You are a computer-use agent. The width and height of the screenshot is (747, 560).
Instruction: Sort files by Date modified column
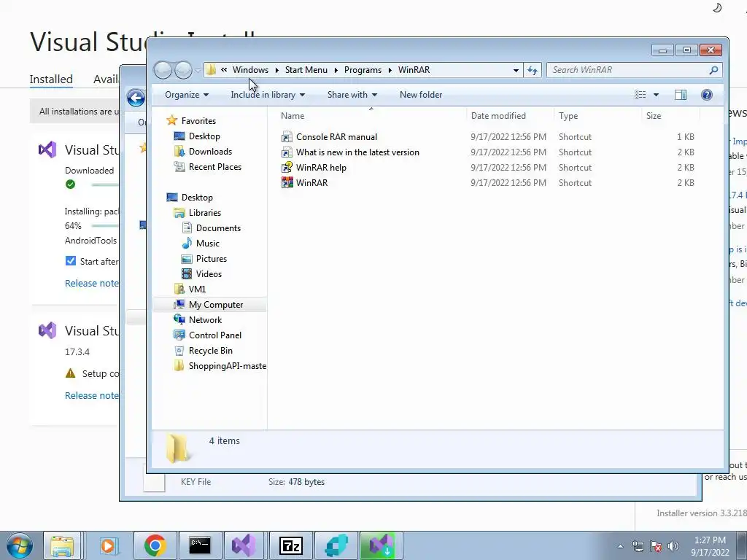coord(498,116)
